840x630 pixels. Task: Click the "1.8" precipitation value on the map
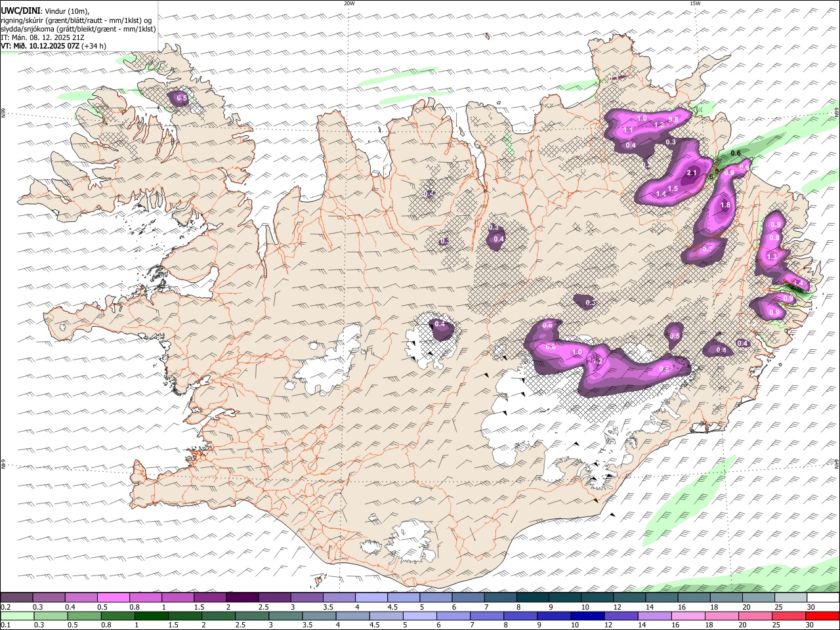(x=725, y=205)
